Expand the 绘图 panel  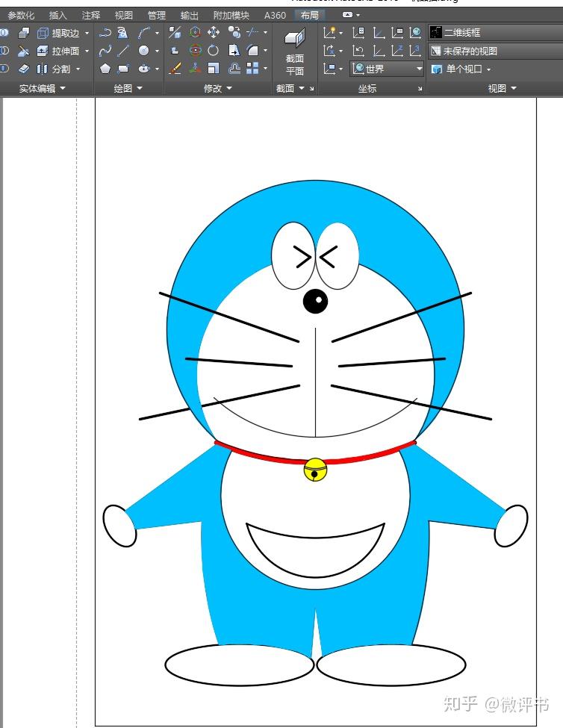[128, 88]
